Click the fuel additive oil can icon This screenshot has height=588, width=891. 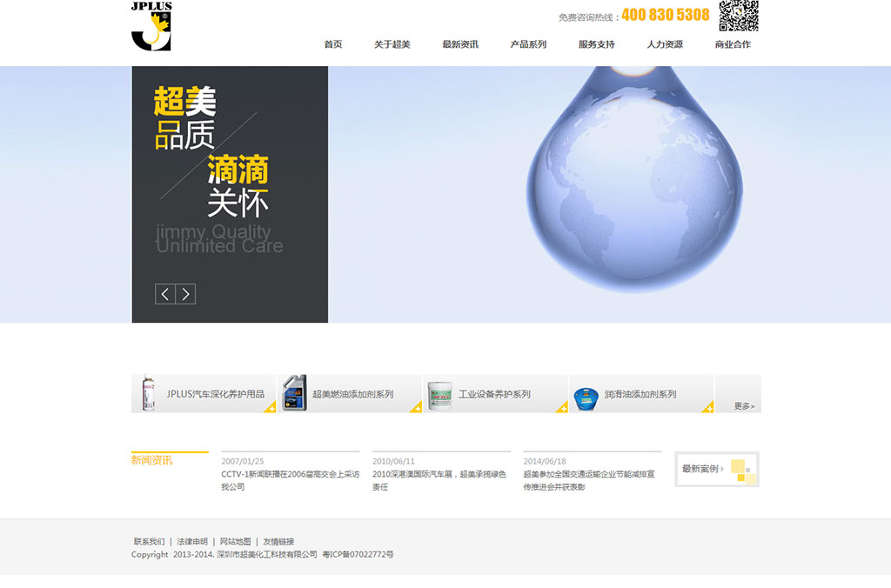coord(294,393)
